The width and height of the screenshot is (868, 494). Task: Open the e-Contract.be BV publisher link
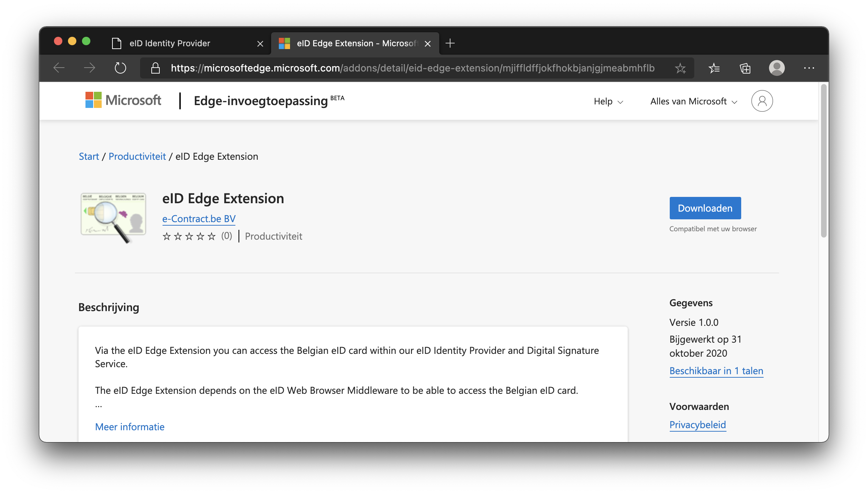(x=199, y=219)
